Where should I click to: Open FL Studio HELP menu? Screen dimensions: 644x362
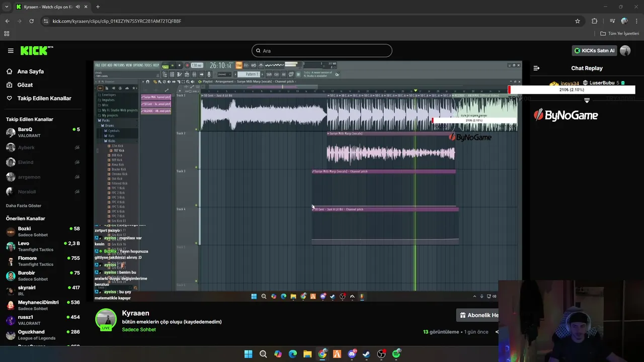pyautogui.click(x=156, y=65)
